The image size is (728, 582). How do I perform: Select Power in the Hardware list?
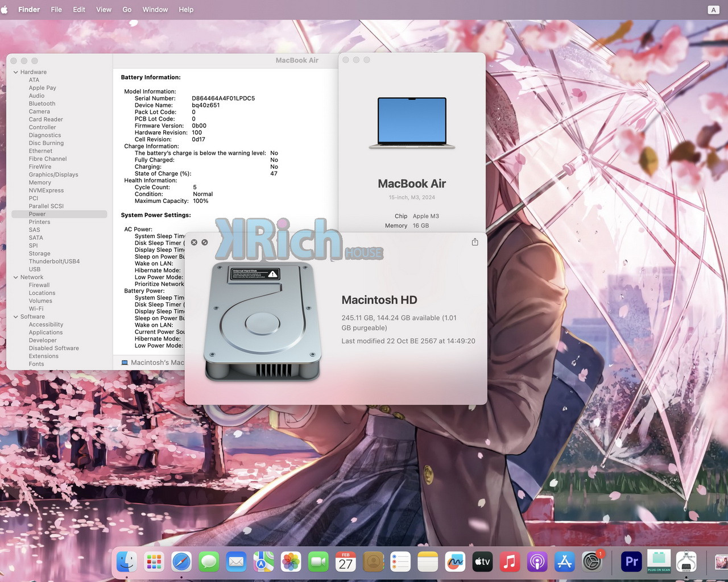tap(59, 214)
